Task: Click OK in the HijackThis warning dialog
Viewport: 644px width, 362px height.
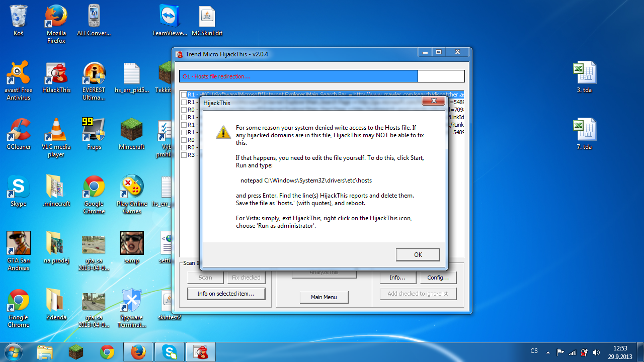Action: click(418, 254)
